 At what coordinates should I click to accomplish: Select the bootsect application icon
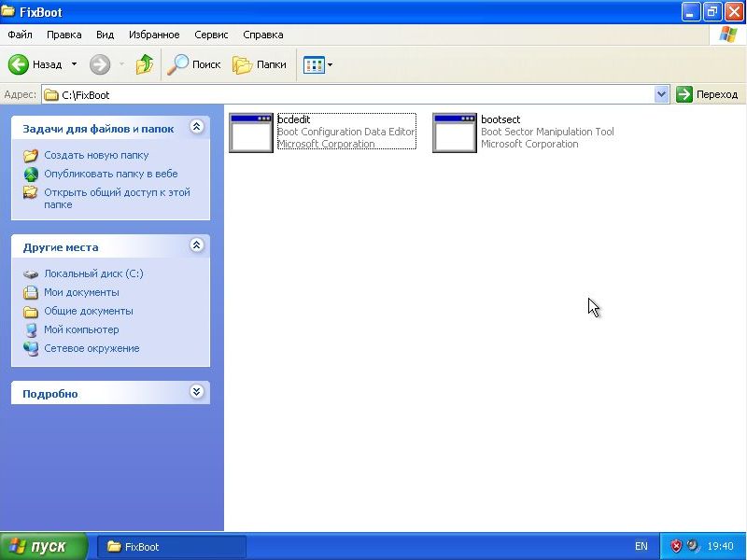(455, 133)
